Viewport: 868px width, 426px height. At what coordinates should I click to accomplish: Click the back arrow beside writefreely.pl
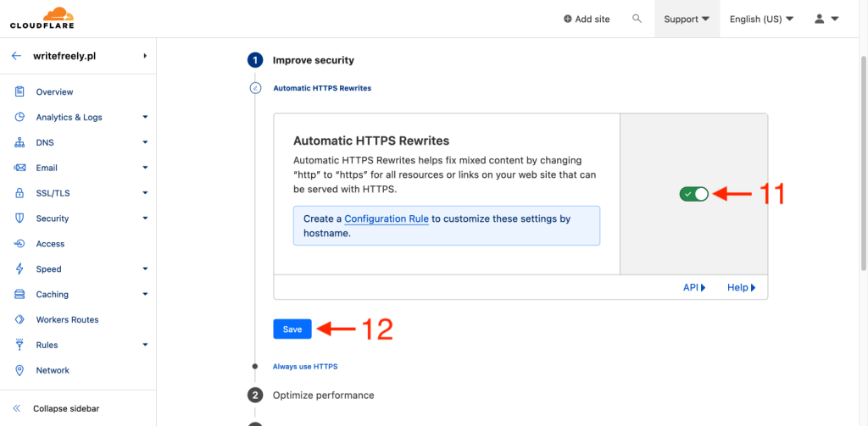(x=16, y=56)
